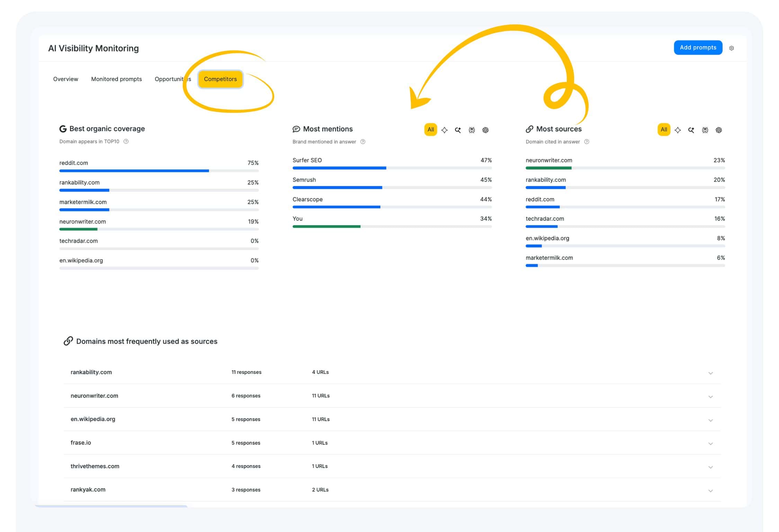779x532 pixels.
Task: Click the help tooltip next to Domain appears in TOP10
Action: pyautogui.click(x=126, y=141)
